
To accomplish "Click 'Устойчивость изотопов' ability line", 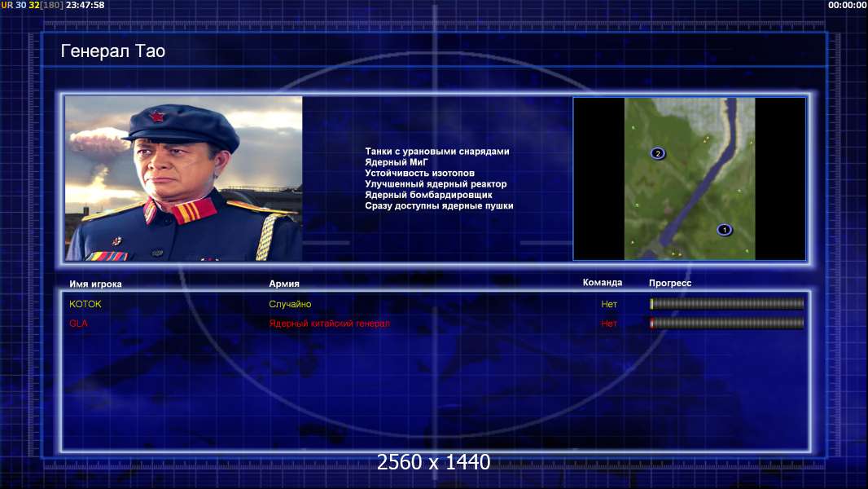I will pyautogui.click(x=419, y=173).
